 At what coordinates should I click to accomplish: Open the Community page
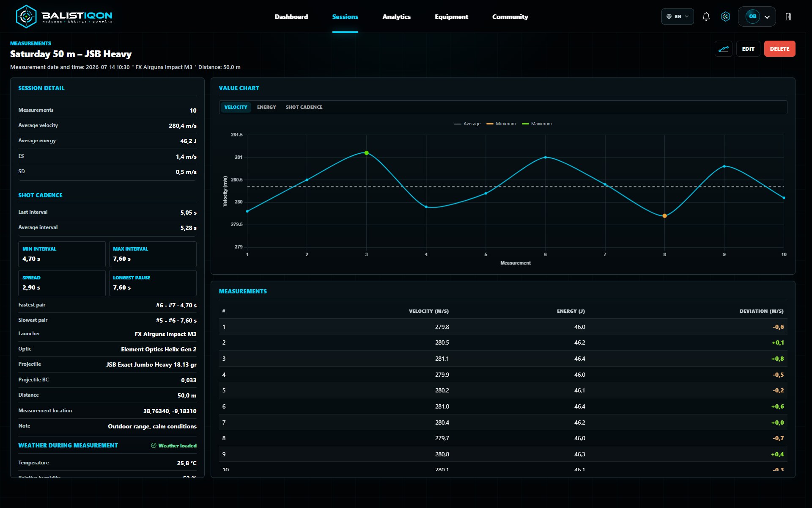click(510, 17)
